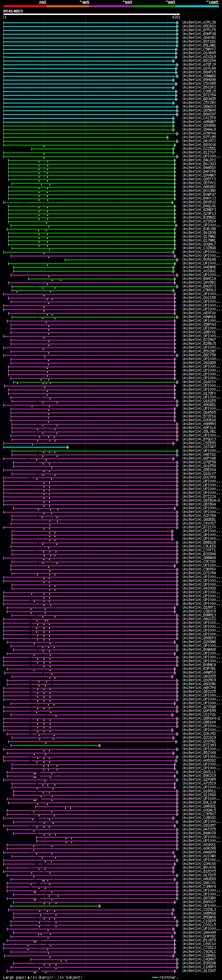
Task: Select the UniRef100_B4HC14 label
Action: tap(199, 278)
